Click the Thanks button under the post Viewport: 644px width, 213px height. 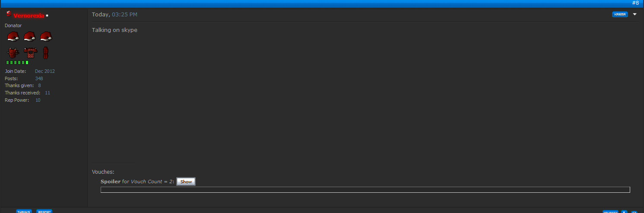coord(24,211)
